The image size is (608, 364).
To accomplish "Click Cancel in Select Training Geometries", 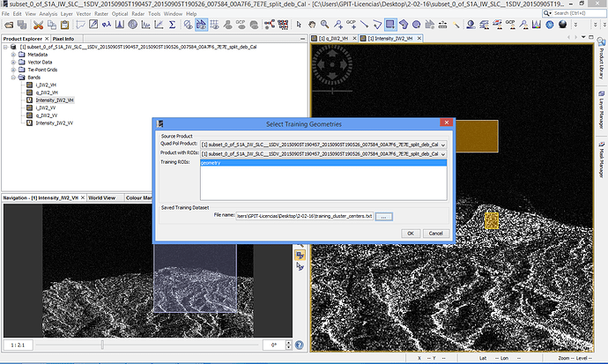I will (435, 234).
